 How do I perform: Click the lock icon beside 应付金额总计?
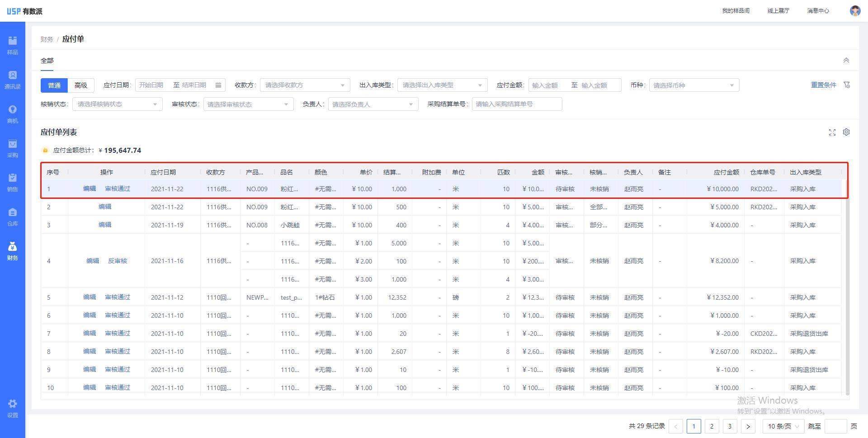[x=45, y=150]
